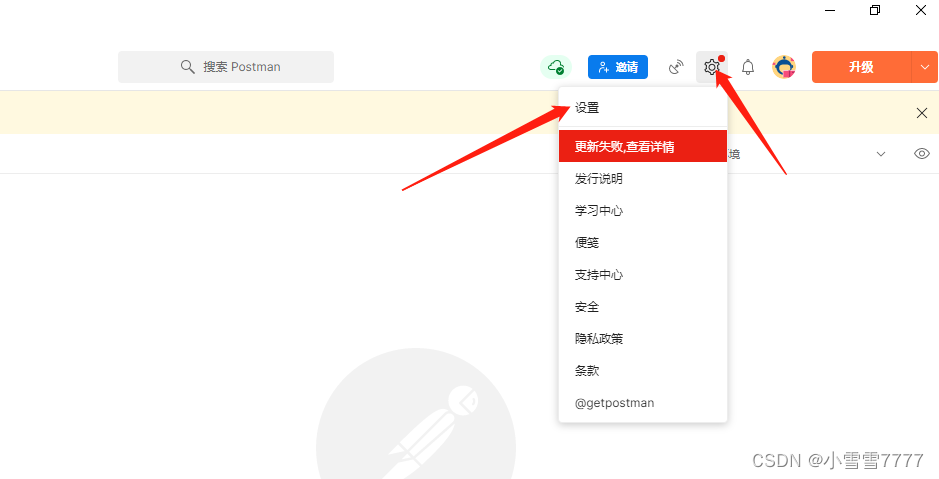The image size is (939, 479).
Task: Select 条款 menu entry
Action: pos(643,371)
